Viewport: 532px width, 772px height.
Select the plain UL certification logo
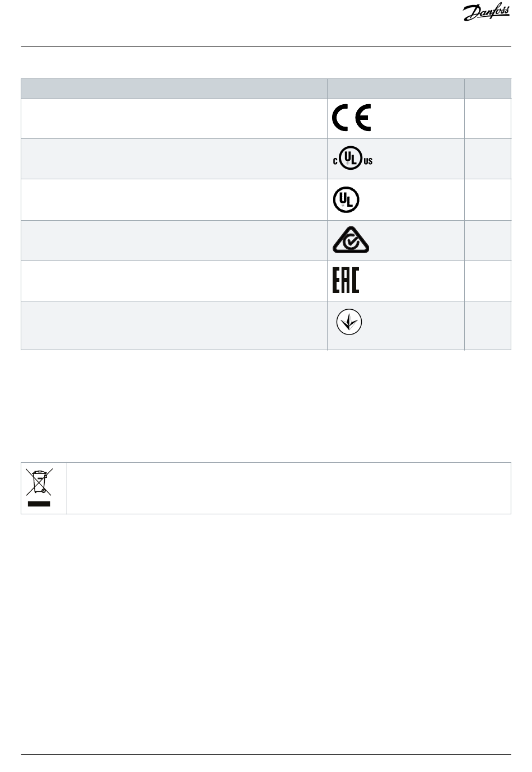click(x=346, y=199)
